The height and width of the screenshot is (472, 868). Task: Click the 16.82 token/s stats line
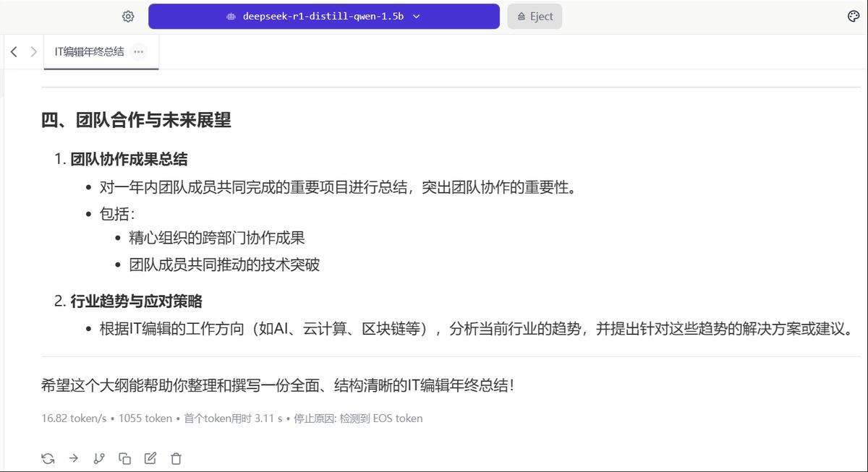pyautogui.click(x=72, y=418)
